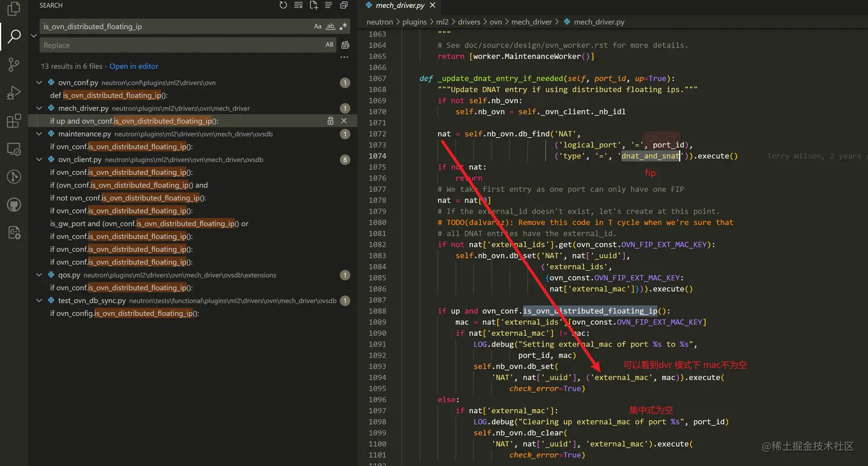The height and width of the screenshot is (466, 868).
Task: Open the Run and Debug view
Action: click(14, 92)
